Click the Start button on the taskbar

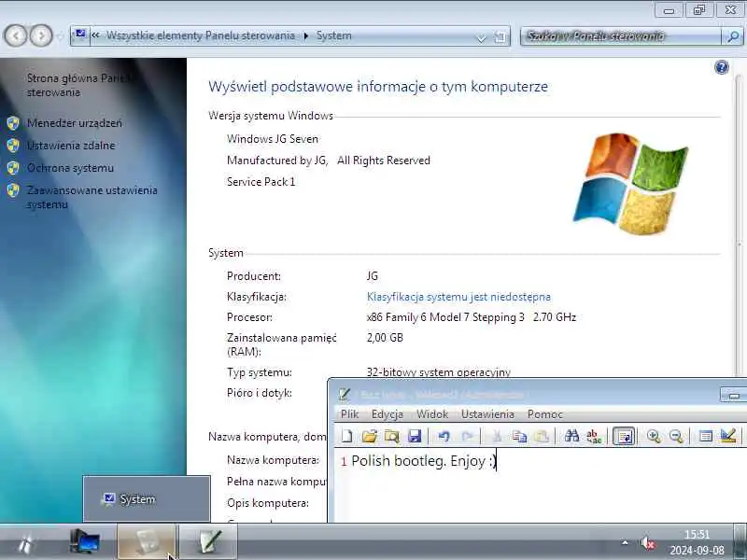click(x=26, y=543)
